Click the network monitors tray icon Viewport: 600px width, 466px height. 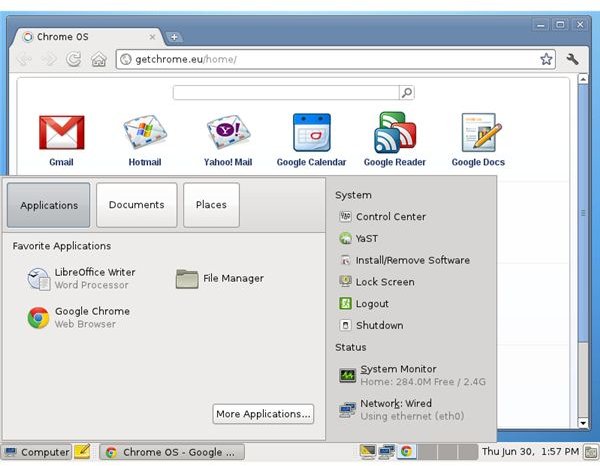click(x=386, y=452)
